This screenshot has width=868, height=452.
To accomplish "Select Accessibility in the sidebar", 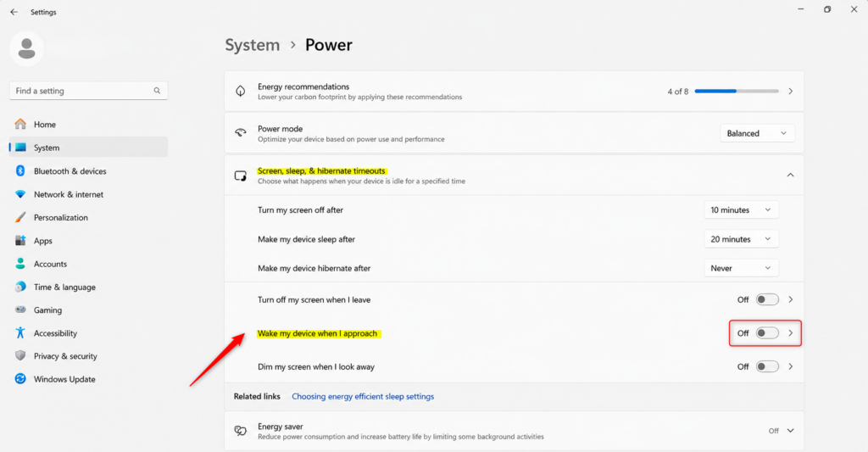I will (x=88, y=332).
